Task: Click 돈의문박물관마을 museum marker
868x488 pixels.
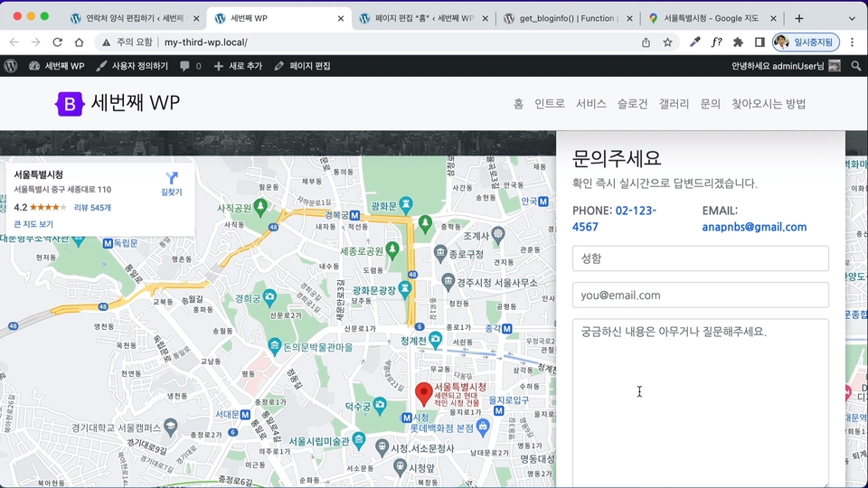Action: 275,347
